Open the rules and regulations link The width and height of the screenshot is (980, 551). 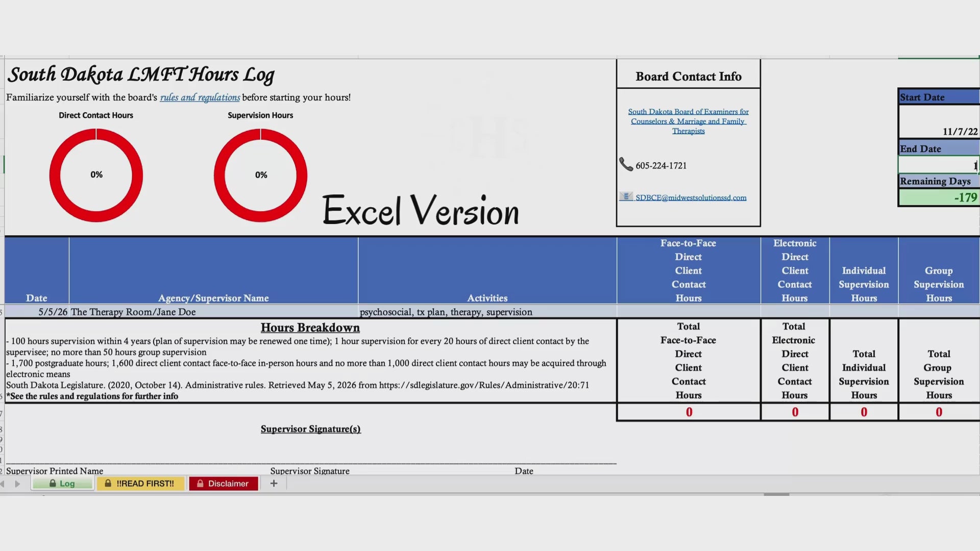200,97
